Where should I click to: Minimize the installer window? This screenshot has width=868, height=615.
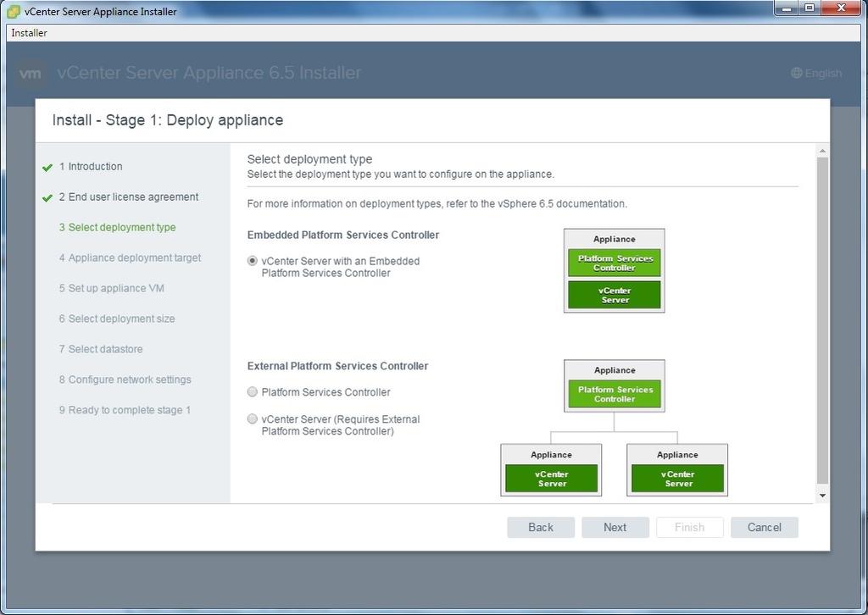(x=786, y=8)
